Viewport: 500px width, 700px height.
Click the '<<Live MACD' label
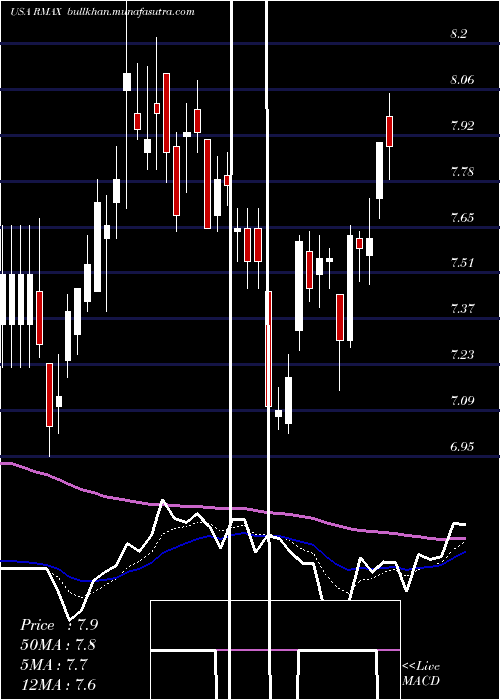point(421,674)
